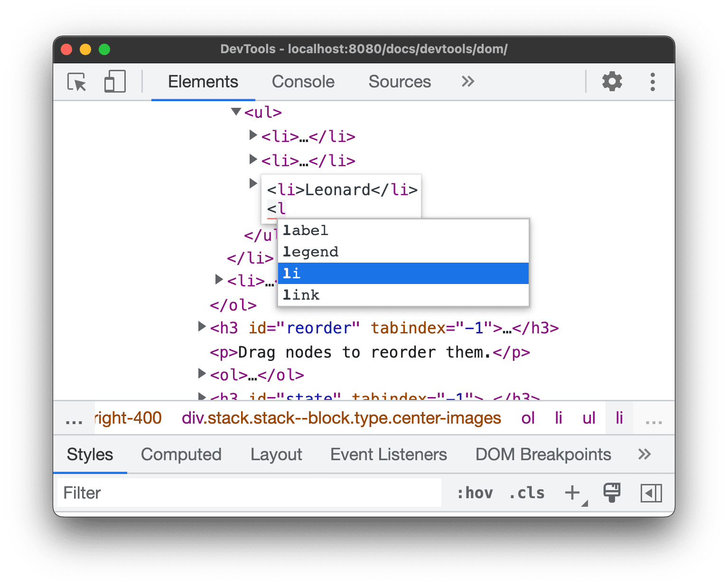The image size is (728, 587).
Task: Enable :hov pseudo-class forcing
Action: pyautogui.click(x=476, y=493)
